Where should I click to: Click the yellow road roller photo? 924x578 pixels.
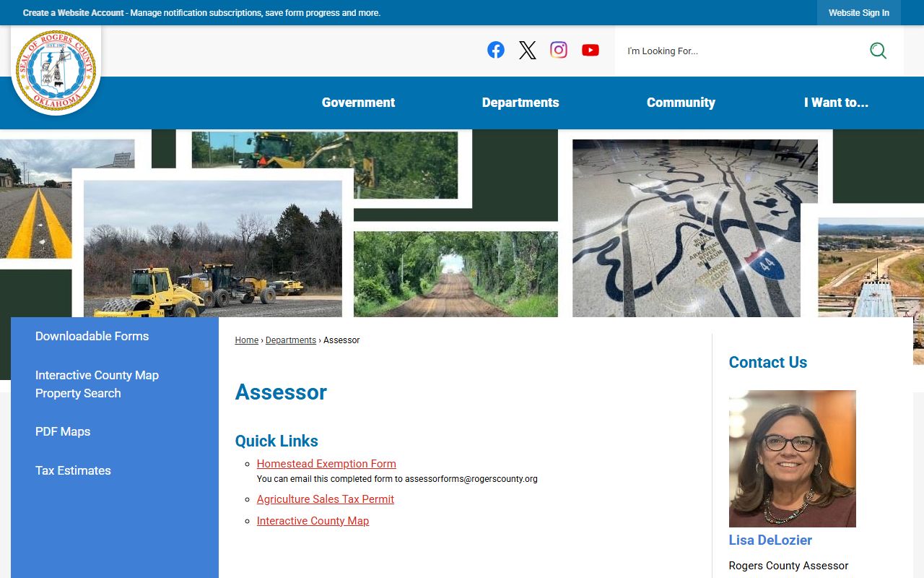pyautogui.click(x=213, y=249)
